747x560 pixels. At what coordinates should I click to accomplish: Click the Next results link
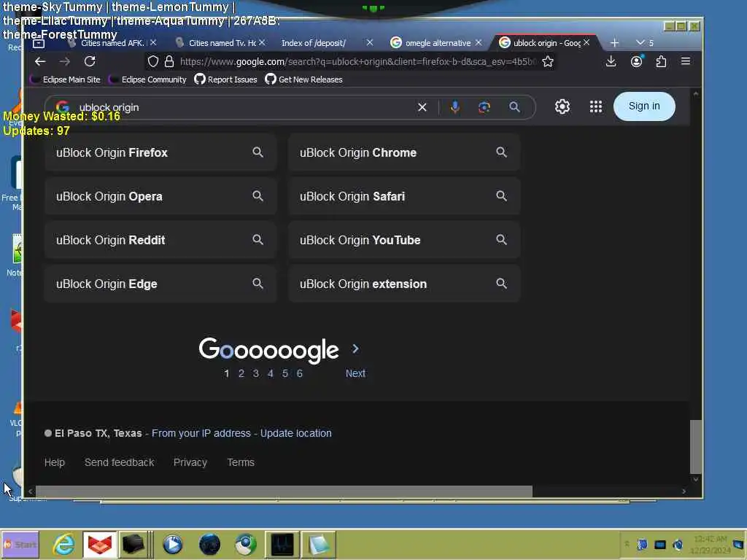point(355,373)
